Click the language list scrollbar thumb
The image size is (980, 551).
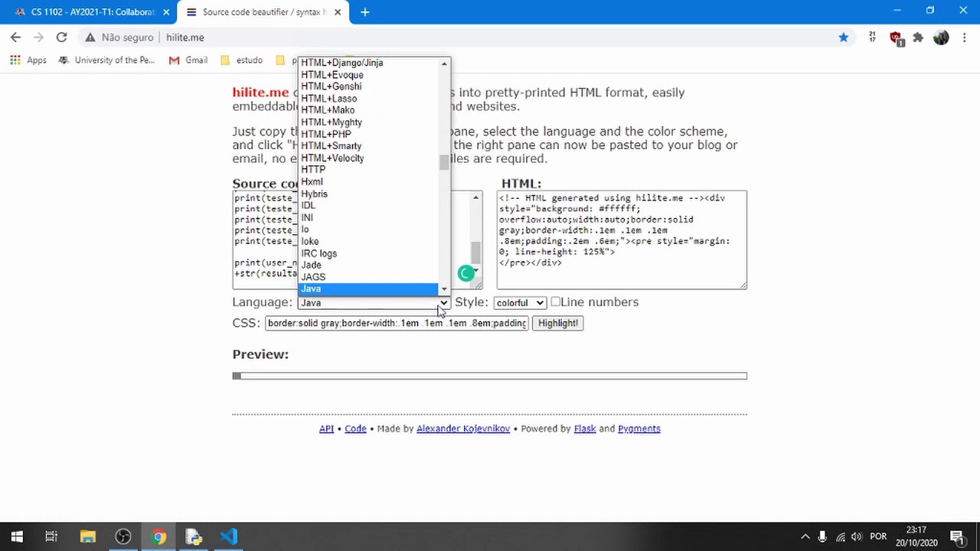(444, 162)
